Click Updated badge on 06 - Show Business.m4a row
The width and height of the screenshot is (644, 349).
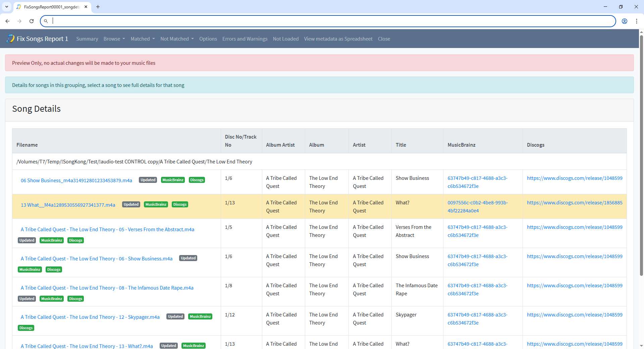coord(188,258)
